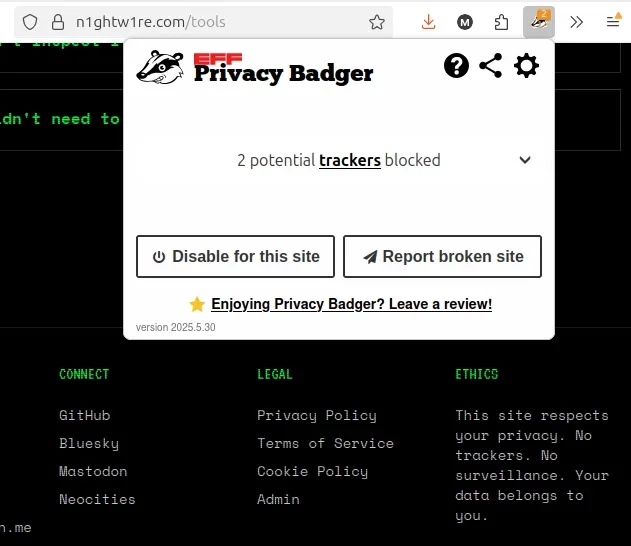Viewport: 631px width, 546px height.
Task: Click the site security padlock icon
Action: (x=58, y=22)
